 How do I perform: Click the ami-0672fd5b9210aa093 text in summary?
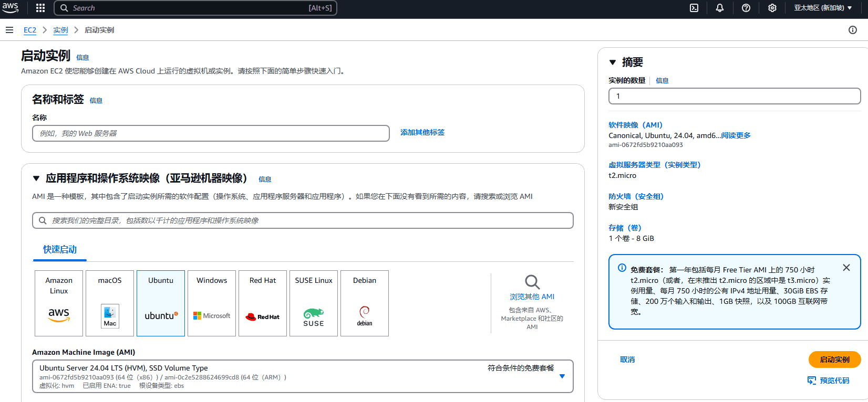(x=646, y=145)
